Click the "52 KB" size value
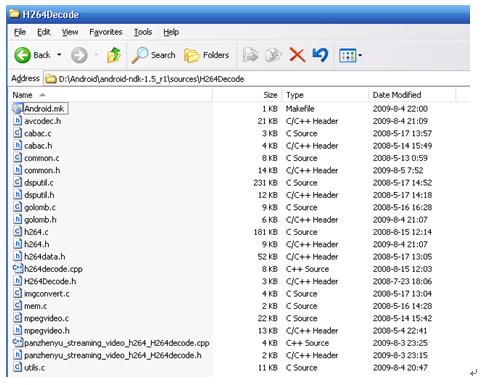This screenshot has height=385, width=500. tap(268, 257)
